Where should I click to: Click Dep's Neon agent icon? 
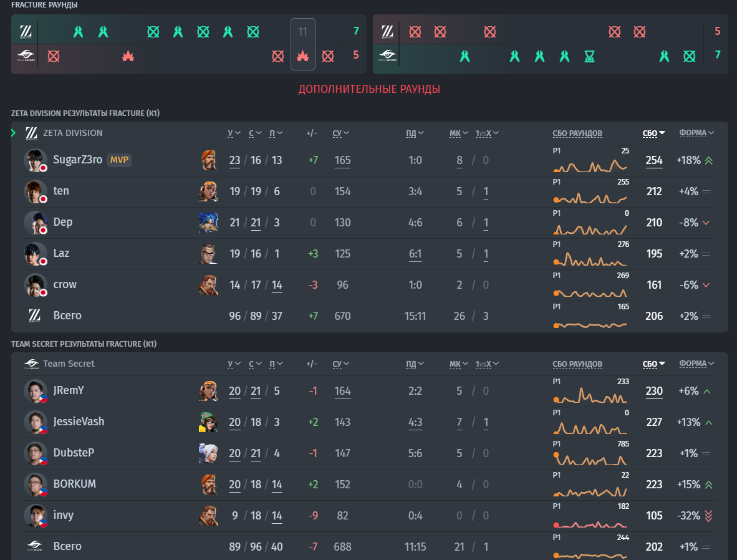pyautogui.click(x=208, y=223)
